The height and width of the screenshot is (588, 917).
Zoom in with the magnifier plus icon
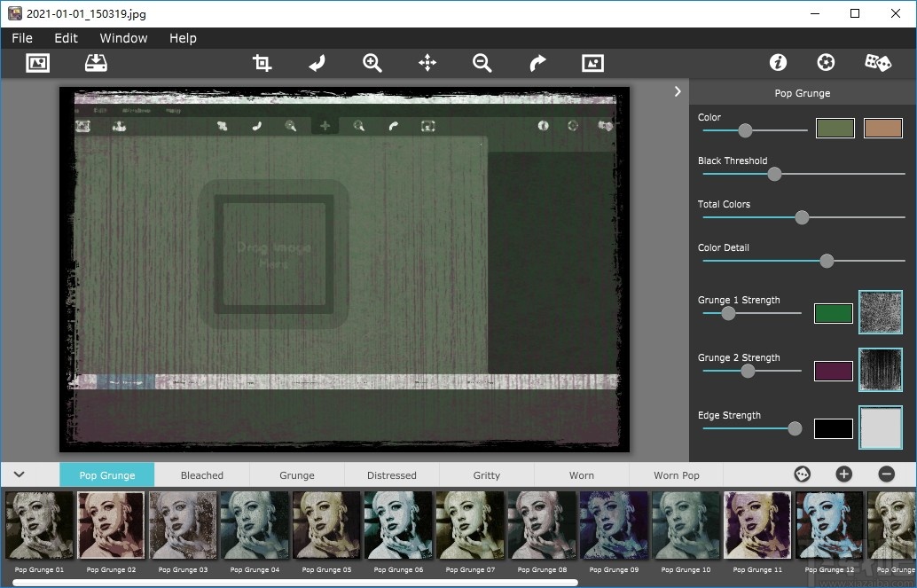point(372,63)
